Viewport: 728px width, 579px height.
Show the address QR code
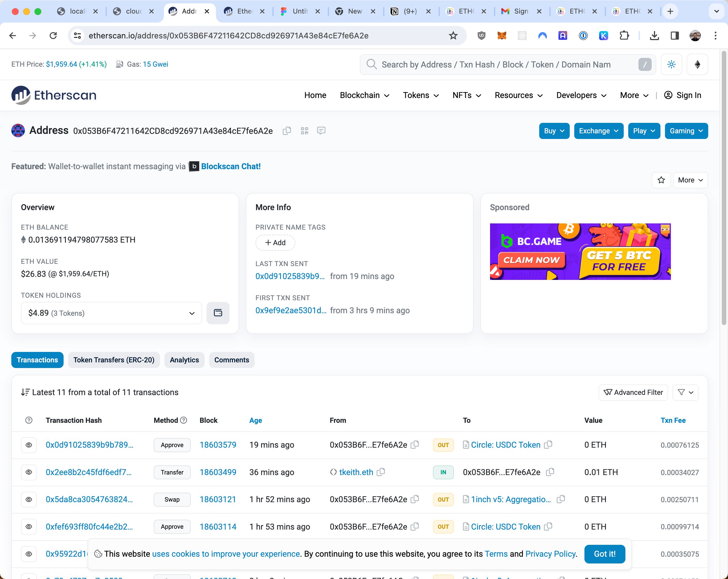[305, 131]
